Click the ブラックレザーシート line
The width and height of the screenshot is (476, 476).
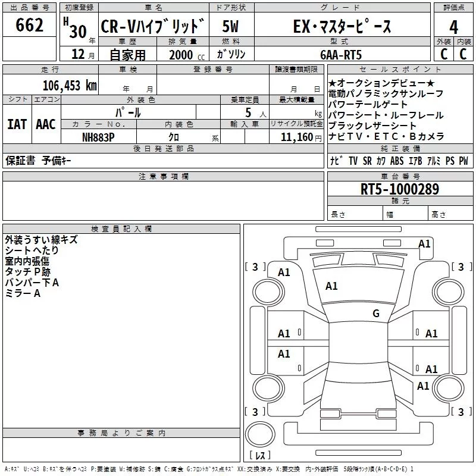(x=372, y=126)
